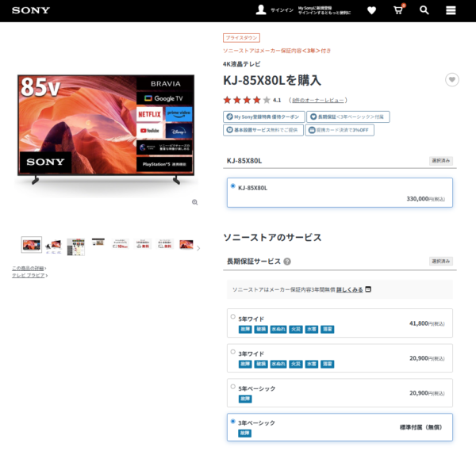Click the プライスダウン label
Viewport: 476px width, 451px height.
pyautogui.click(x=241, y=38)
